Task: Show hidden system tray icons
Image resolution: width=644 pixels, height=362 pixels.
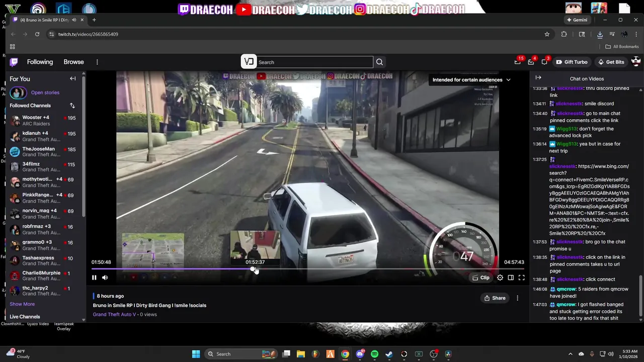Action: point(570,354)
